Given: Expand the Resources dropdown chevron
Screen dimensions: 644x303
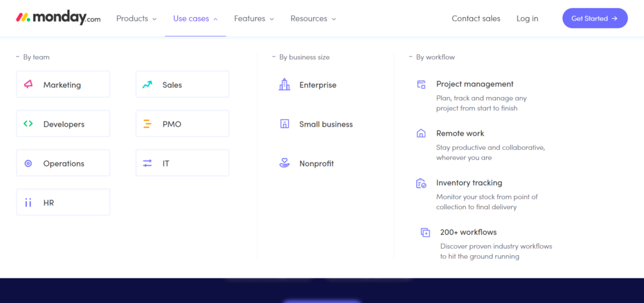Looking at the screenshot, I should [x=334, y=19].
